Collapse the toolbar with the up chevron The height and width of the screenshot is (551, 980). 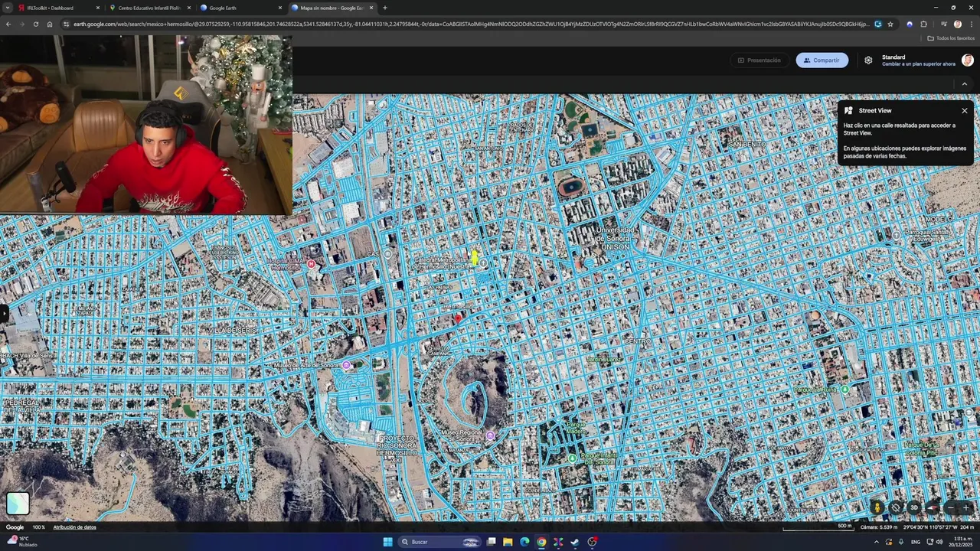coord(965,84)
